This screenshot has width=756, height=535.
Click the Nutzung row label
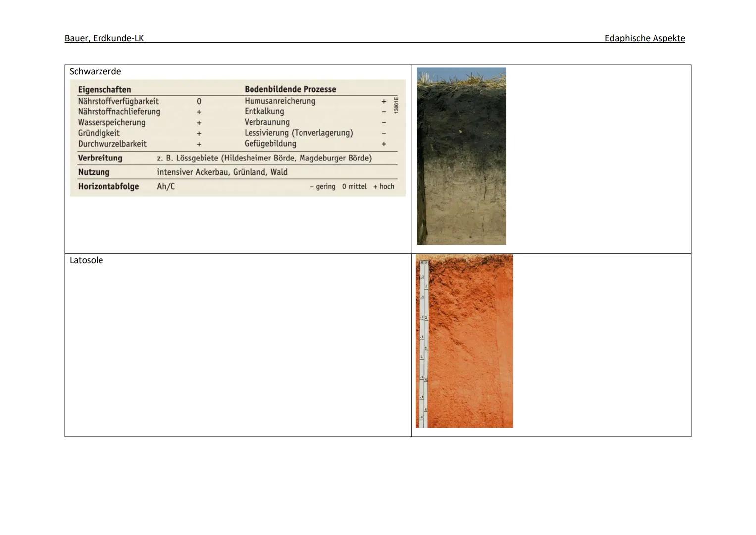pos(94,172)
